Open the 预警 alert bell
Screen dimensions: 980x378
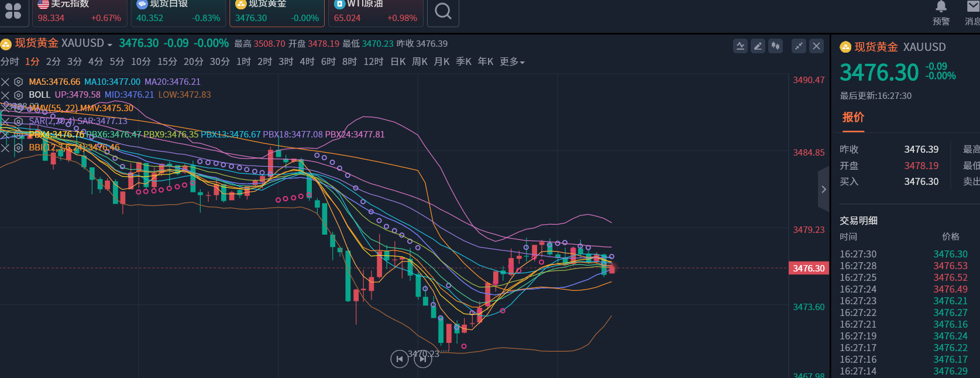click(x=941, y=12)
